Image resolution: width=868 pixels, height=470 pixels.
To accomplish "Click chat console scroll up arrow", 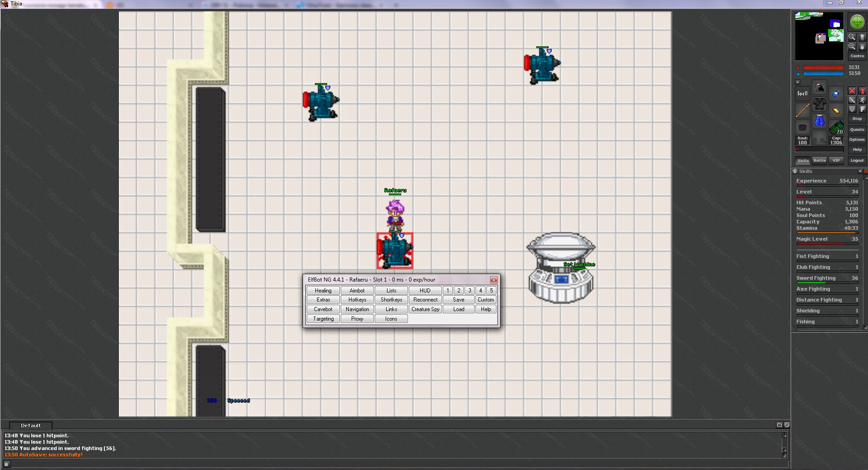I will coord(785,435).
